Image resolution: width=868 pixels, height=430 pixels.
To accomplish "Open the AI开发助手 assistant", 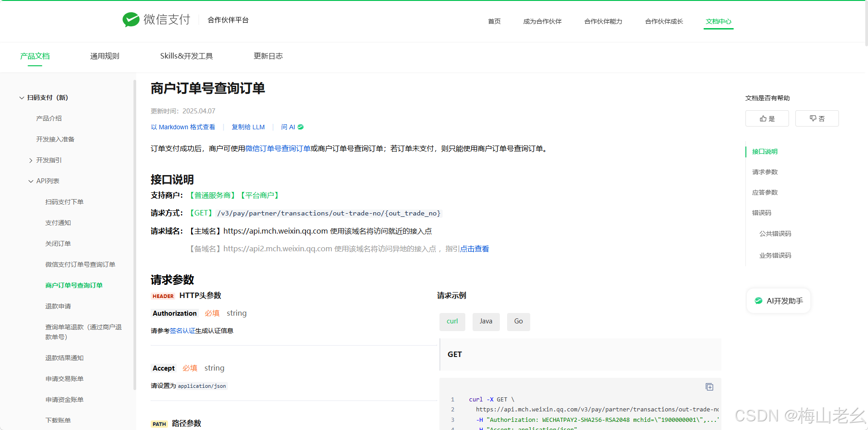I will point(778,301).
